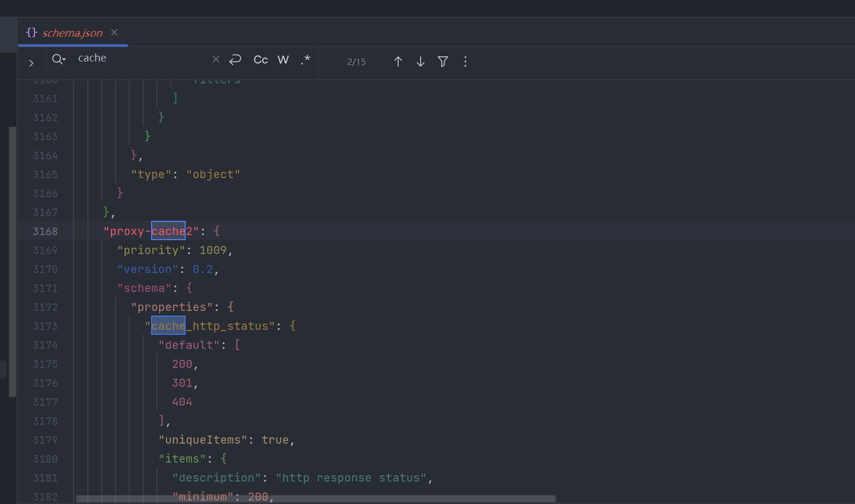
Task: Close the schema.json tab
Action: click(x=114, y=32)
